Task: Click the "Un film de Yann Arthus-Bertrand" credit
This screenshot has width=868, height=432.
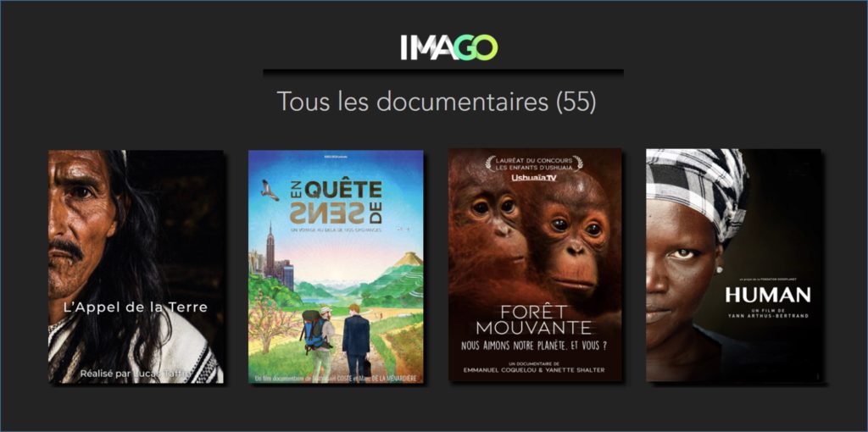Action: pyautogui.click(x=768, y=313)
